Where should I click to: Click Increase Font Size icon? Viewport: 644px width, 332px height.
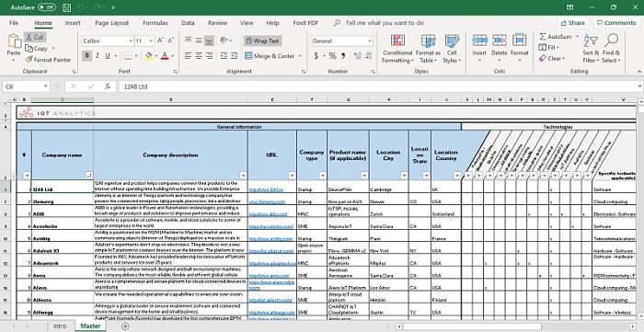[x=161, y=40]
